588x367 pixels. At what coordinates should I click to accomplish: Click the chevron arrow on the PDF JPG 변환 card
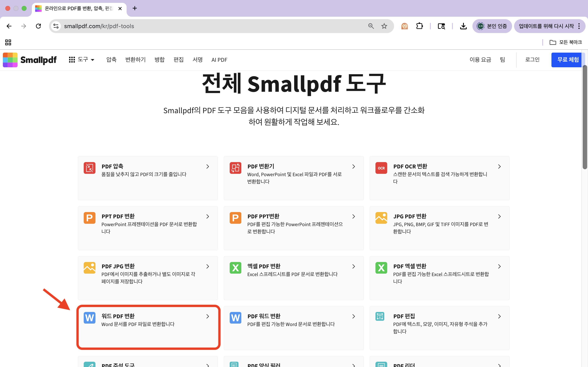click(x=207, y=266)
